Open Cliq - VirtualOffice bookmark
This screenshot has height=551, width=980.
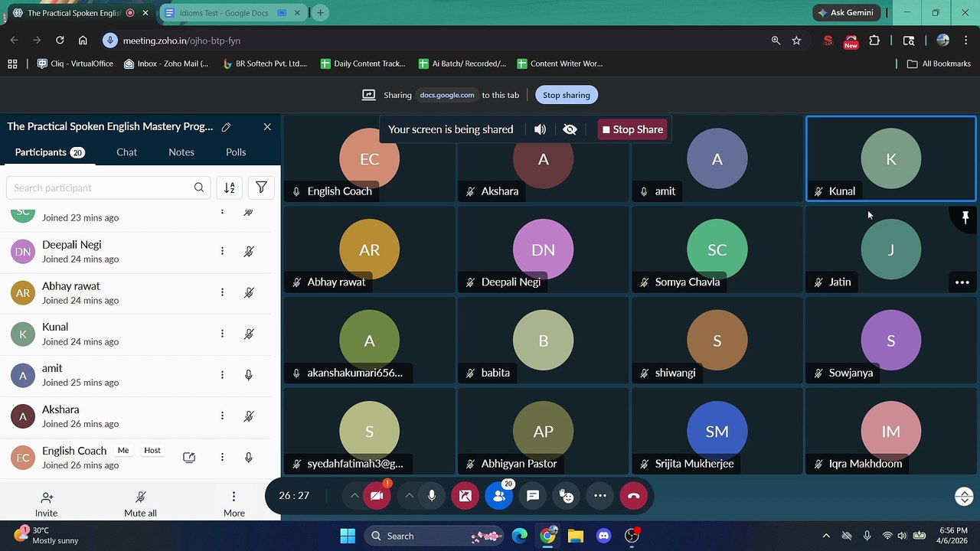point(75,64)
